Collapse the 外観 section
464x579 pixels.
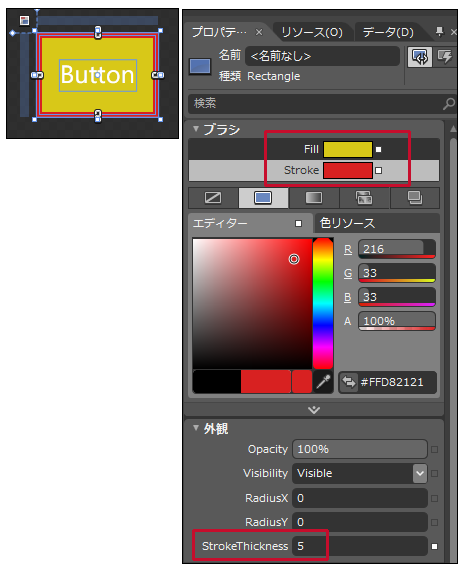[x=196, y=428]
